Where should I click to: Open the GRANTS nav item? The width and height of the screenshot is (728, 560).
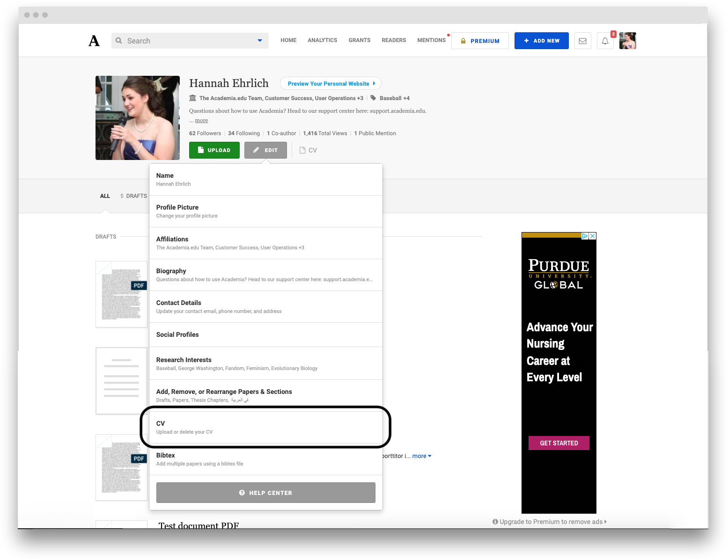click(359, 40)
